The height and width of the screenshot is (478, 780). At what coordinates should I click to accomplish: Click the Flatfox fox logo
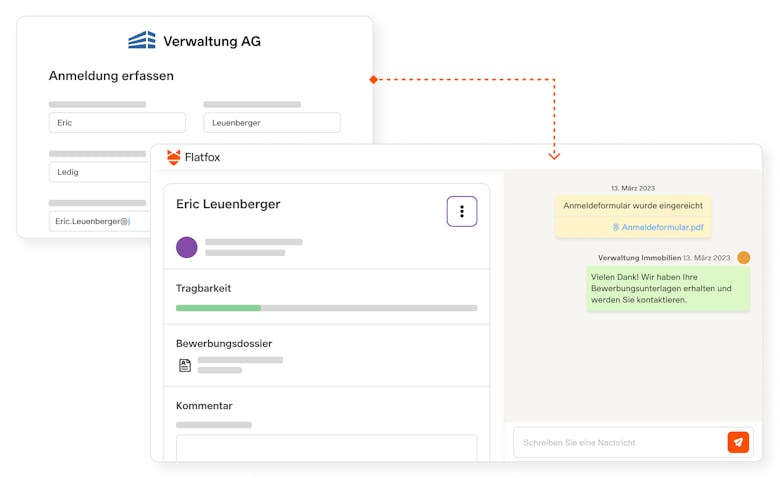[174, 157]
